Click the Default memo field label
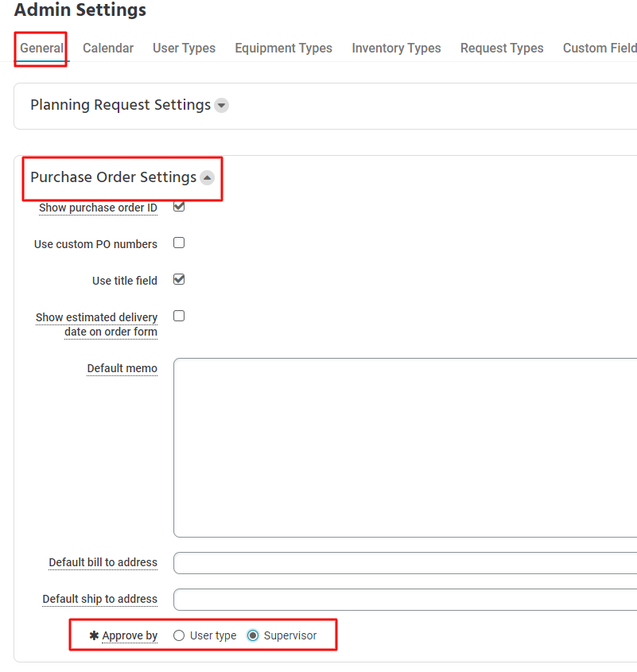Screen dimensions: 637x672 click(x=122, y=368)
